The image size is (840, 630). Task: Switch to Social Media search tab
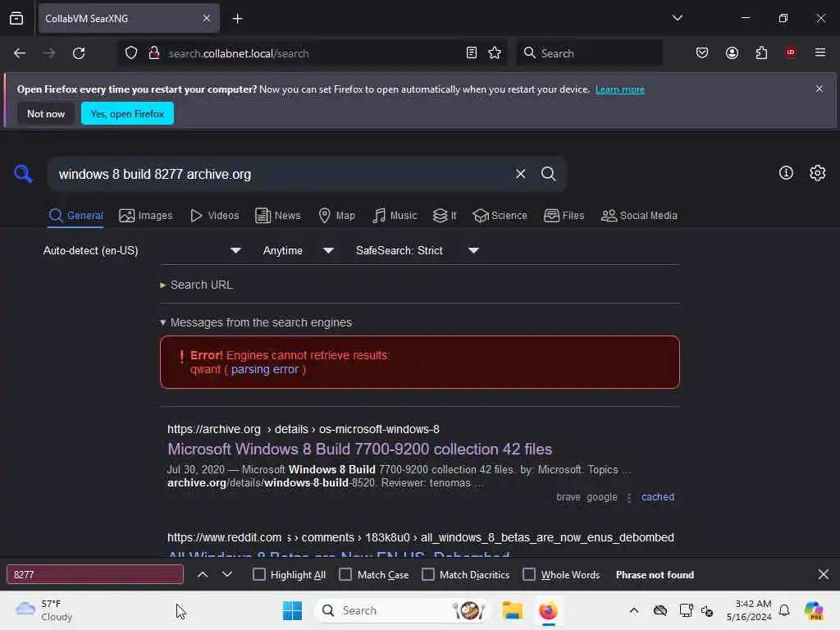(x=639, y=216)
